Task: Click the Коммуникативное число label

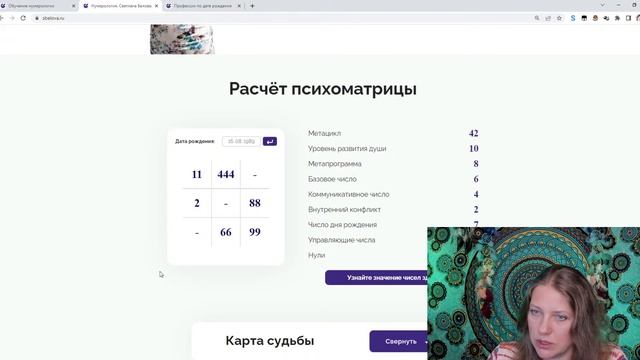Action: point(349,194)
